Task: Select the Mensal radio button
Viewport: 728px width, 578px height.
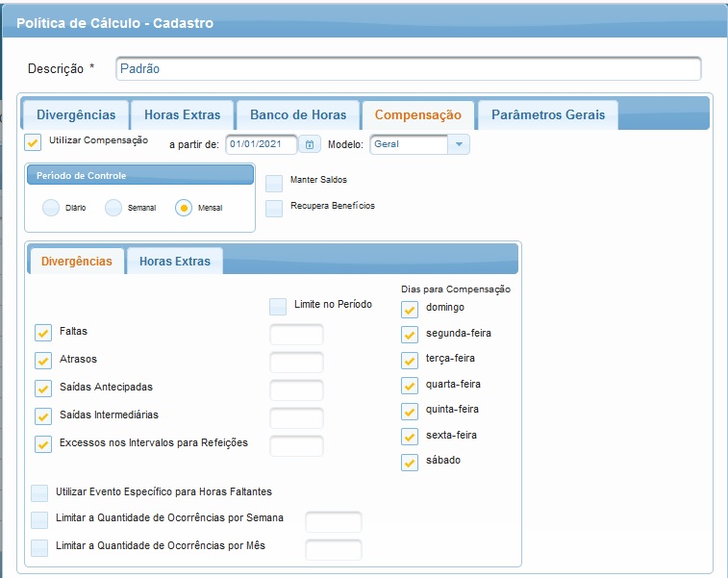Action: click(184, 208)
